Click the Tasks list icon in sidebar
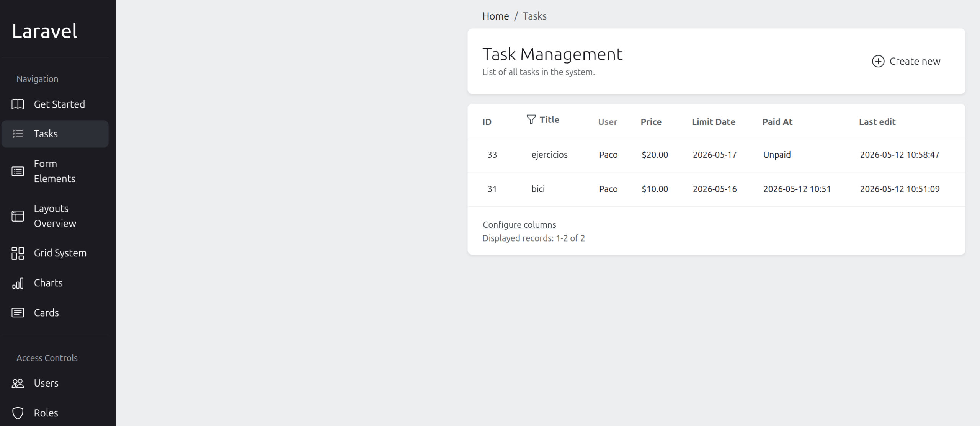The height and width of the screenshot is (426, 980). [18, 134]
